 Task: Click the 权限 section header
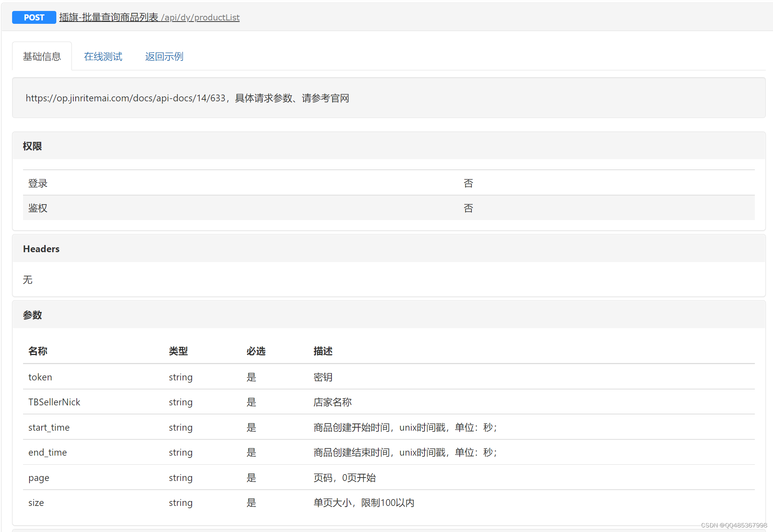click(x=33, y=146)
